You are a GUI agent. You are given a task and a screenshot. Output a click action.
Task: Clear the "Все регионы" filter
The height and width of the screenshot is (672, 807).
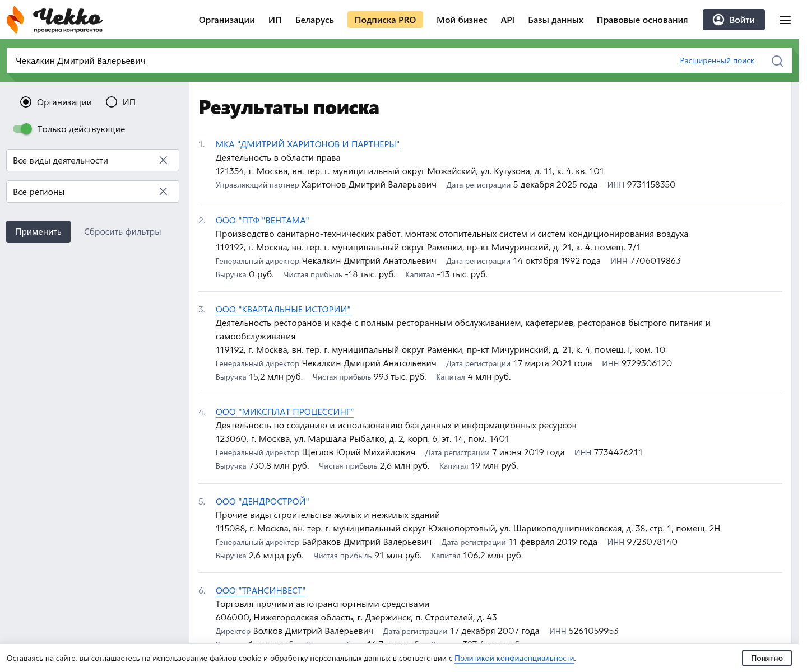pos(163,192)
